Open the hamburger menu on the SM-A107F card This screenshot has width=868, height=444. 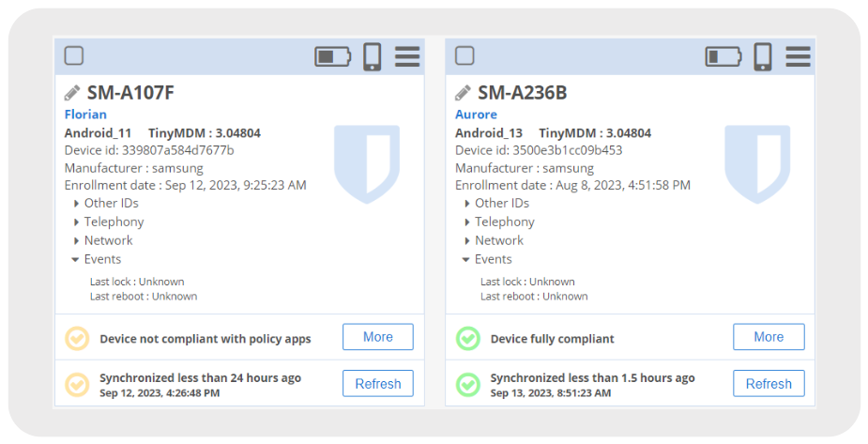tap(407, 56)
